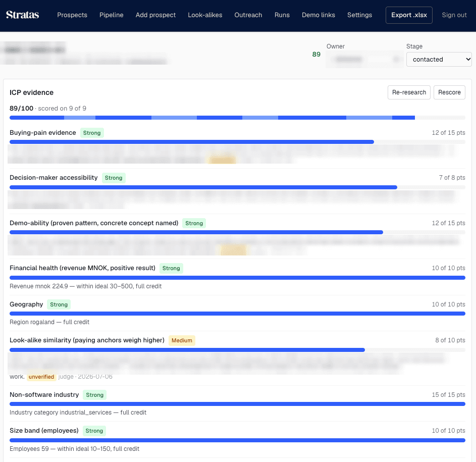Click "Employees 59" evidence line
476x462 pixels.
(x=74, y=449)
